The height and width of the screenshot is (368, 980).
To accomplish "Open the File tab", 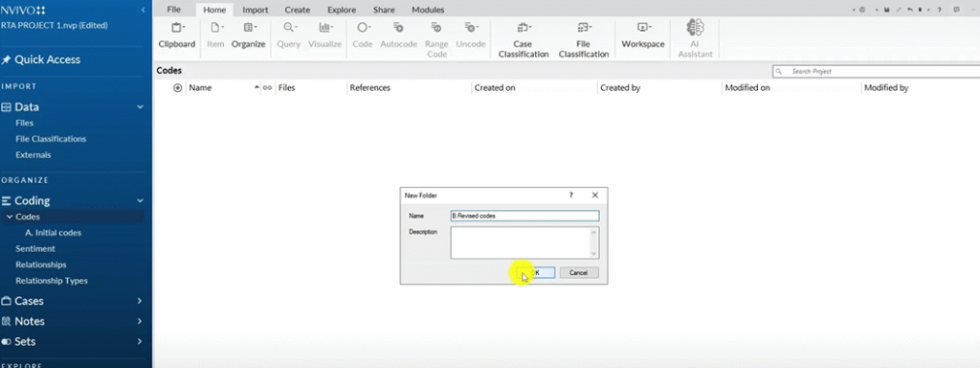I will pos(174,10).
